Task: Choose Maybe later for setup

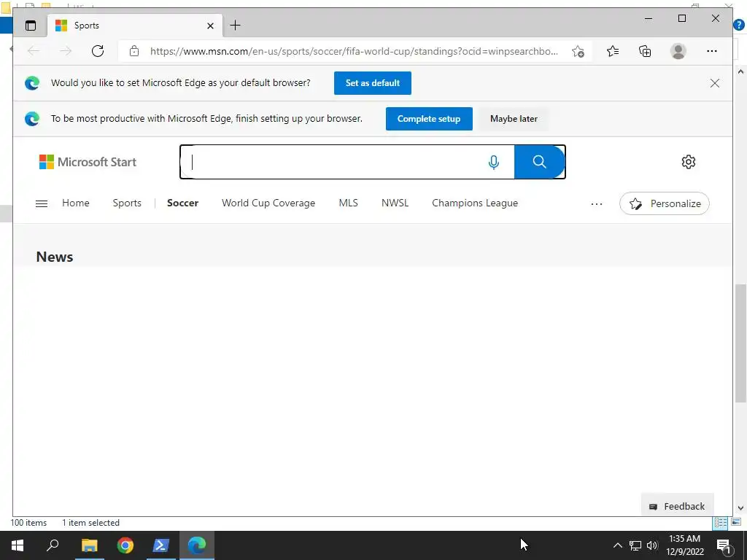Action: tap(514, 119)
